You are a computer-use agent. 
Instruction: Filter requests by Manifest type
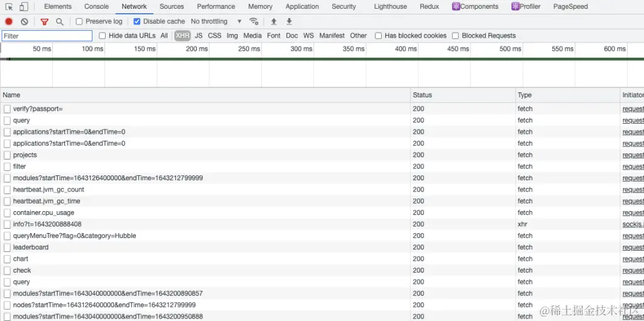pyautogui.click(x=332, y=36)
